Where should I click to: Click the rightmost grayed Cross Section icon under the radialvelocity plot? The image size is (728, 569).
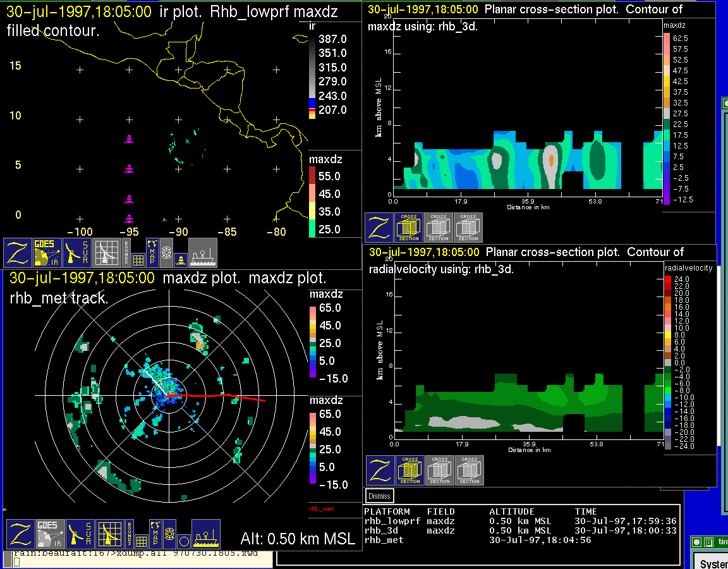point(470,470)
